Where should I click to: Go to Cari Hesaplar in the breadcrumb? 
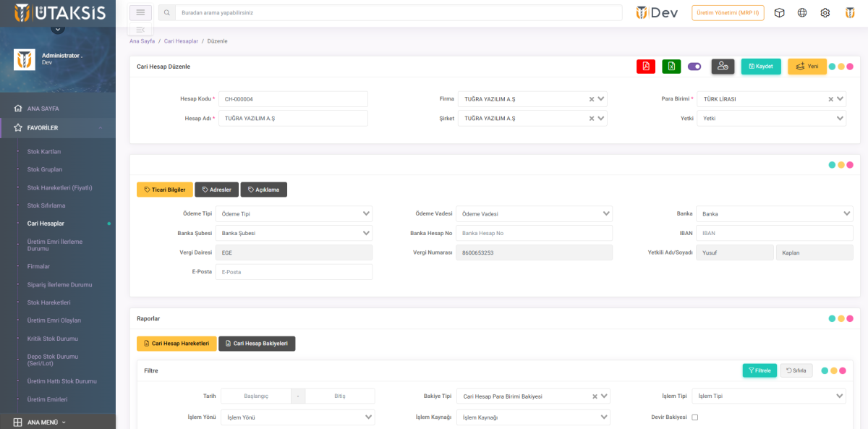(181, 41)
